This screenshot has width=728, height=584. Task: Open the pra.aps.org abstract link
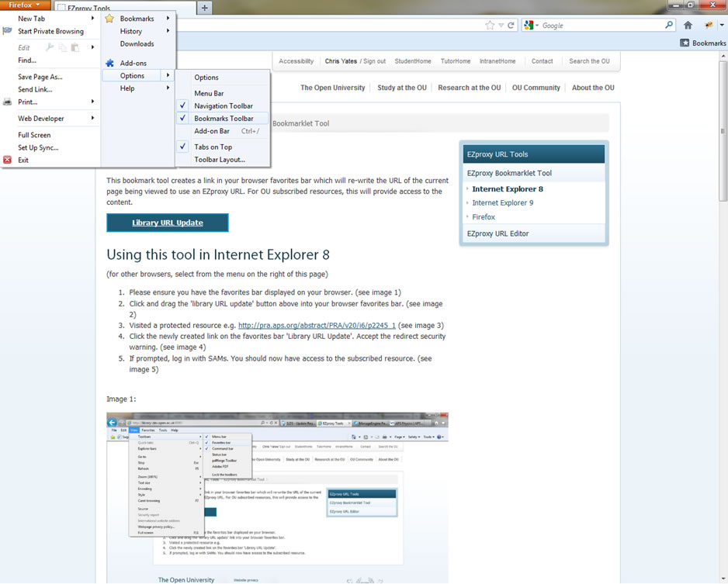tap(317, 326)
